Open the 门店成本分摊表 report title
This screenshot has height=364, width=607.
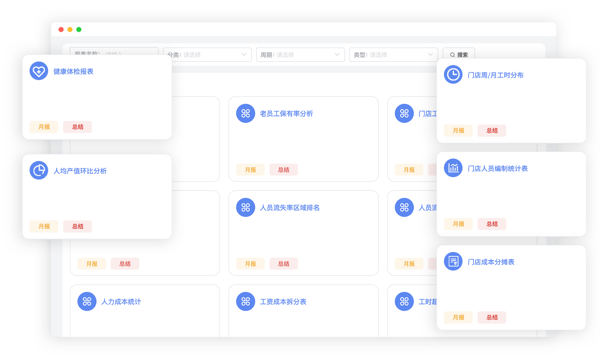pyautogui.click(x=491, y=262)
